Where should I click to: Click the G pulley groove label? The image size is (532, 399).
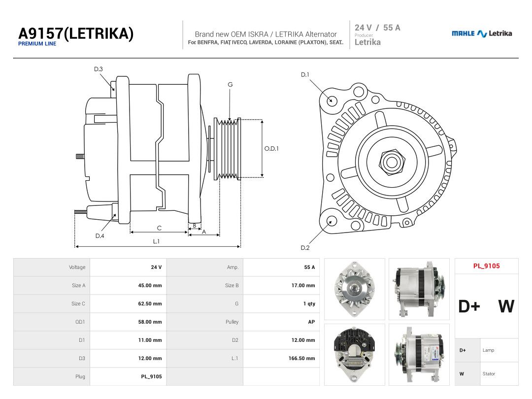tap(231, 85)
